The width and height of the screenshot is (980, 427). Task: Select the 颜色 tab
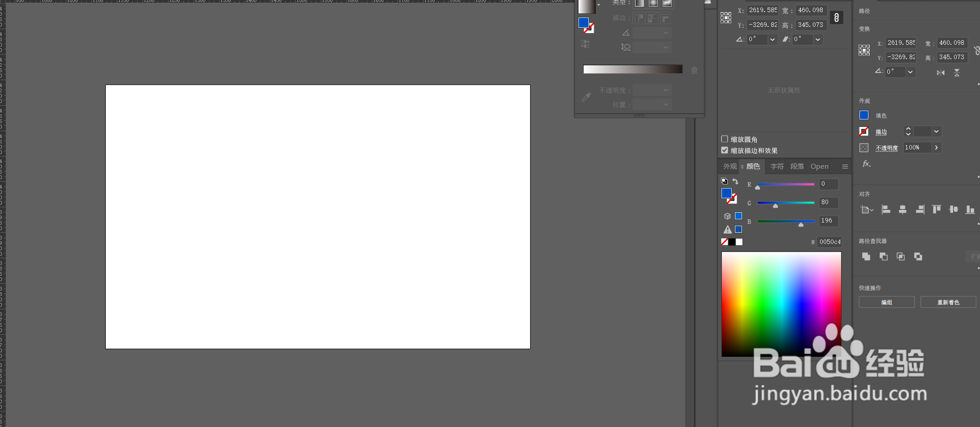point(753,167)
